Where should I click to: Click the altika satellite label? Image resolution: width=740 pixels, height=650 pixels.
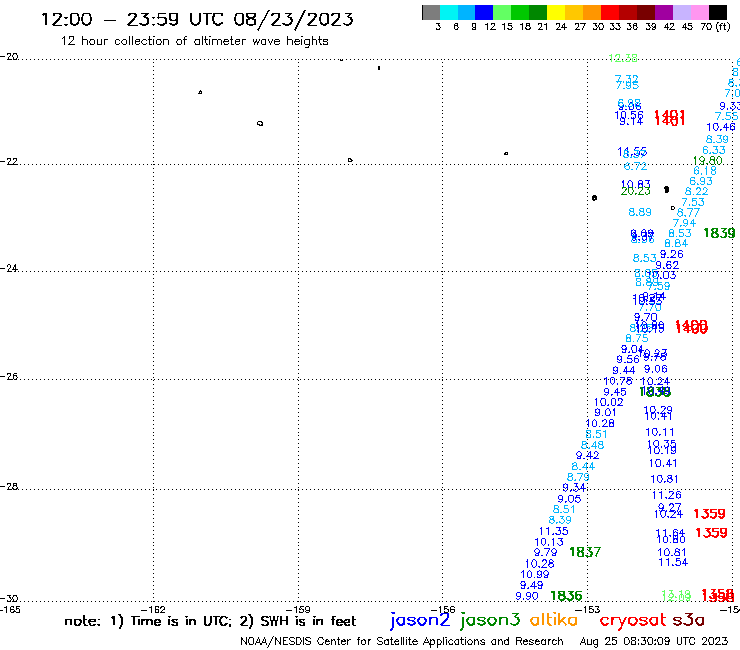pos(553,620)
